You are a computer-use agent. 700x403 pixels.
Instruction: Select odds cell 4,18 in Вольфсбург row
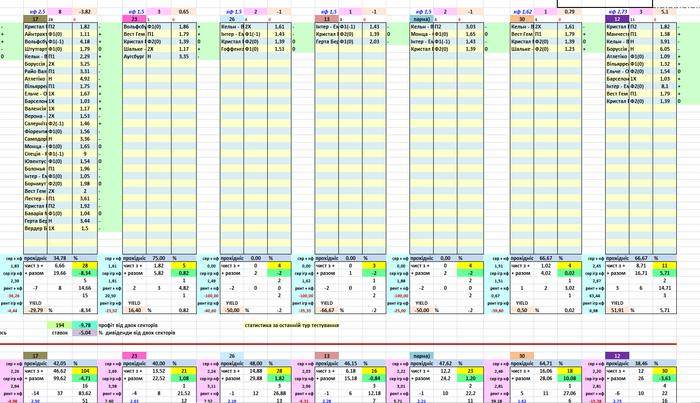tap(85, 42)
